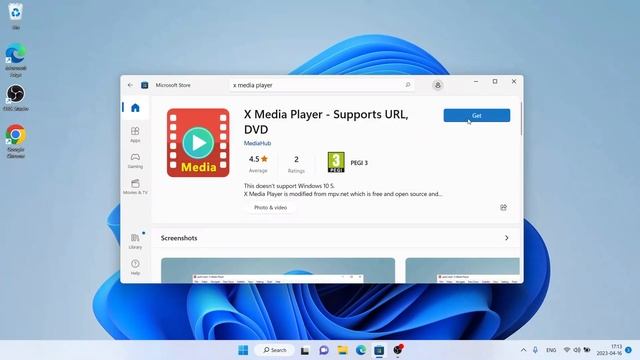Click the X Media Player app logo

[x=198, y=142]
